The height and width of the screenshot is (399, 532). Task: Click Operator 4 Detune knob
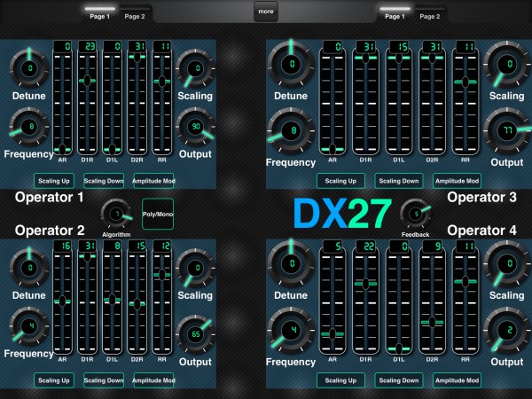291,263
